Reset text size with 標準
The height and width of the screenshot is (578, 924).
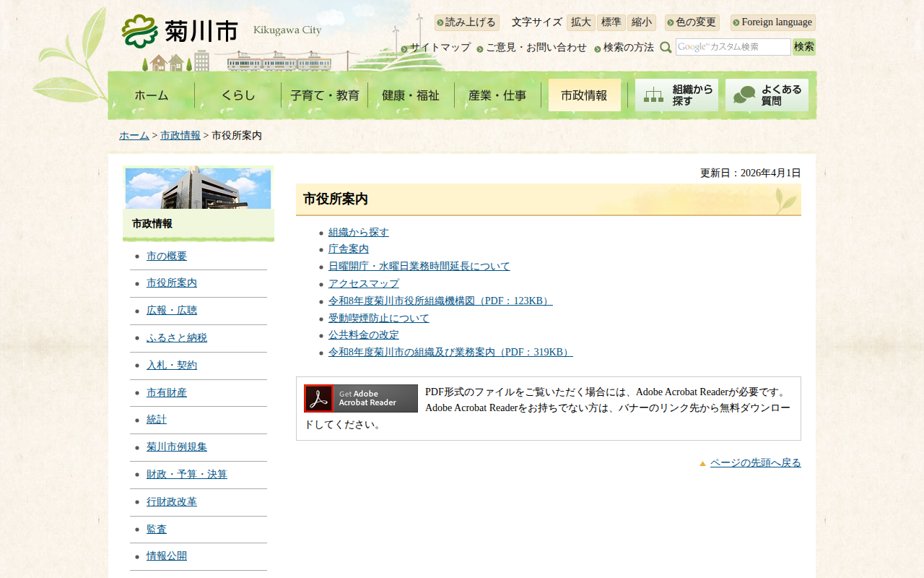click(x=611, y=22)
